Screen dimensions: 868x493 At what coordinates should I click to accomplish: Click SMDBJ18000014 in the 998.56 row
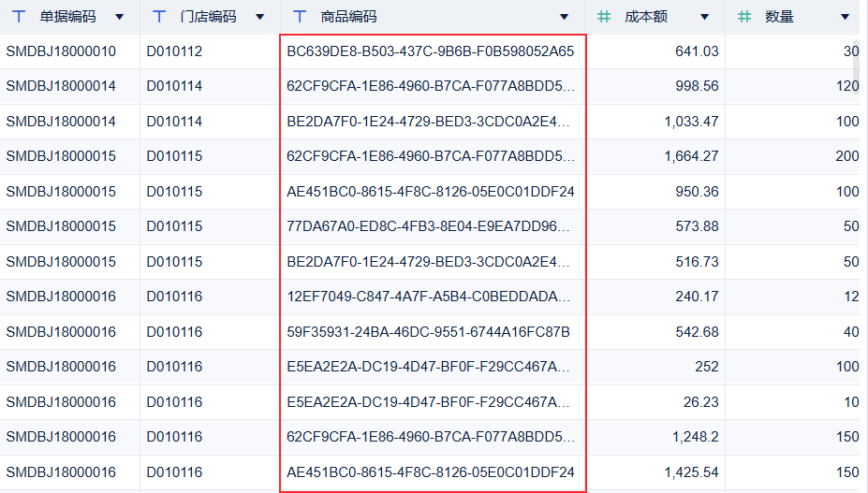61,86
